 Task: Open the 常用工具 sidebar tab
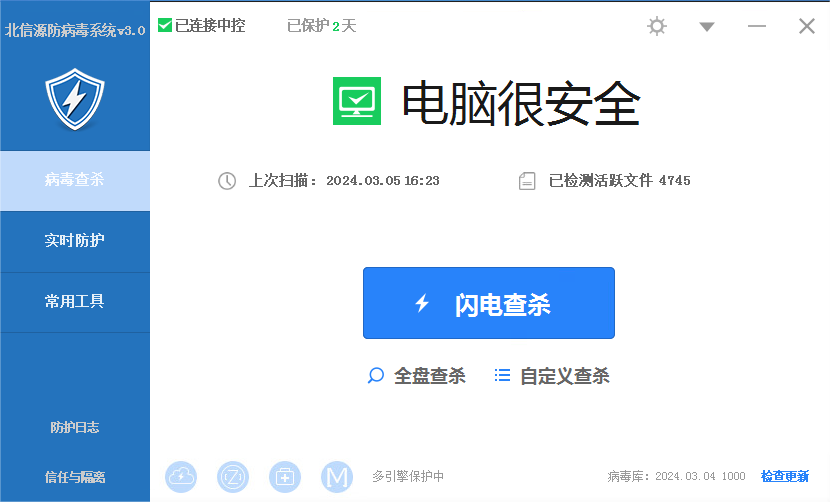coord(74,301)
